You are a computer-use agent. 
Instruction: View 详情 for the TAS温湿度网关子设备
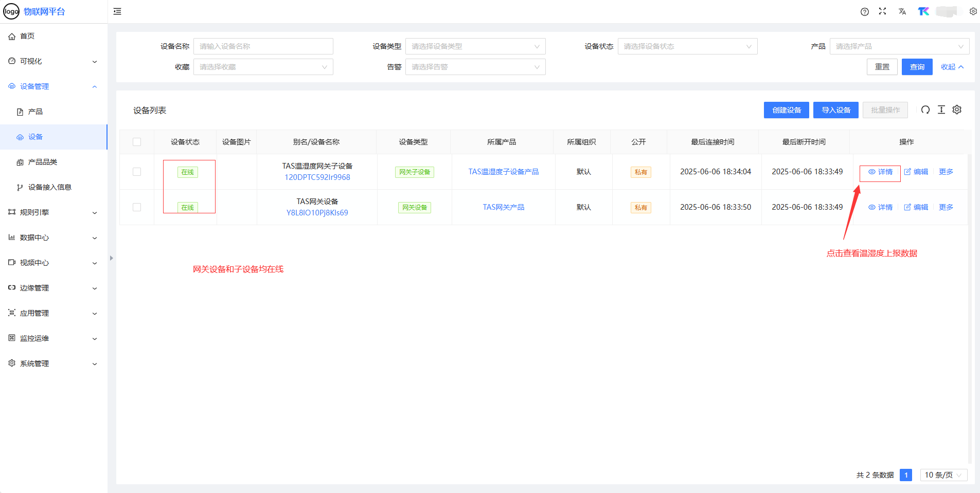point(881,172)
